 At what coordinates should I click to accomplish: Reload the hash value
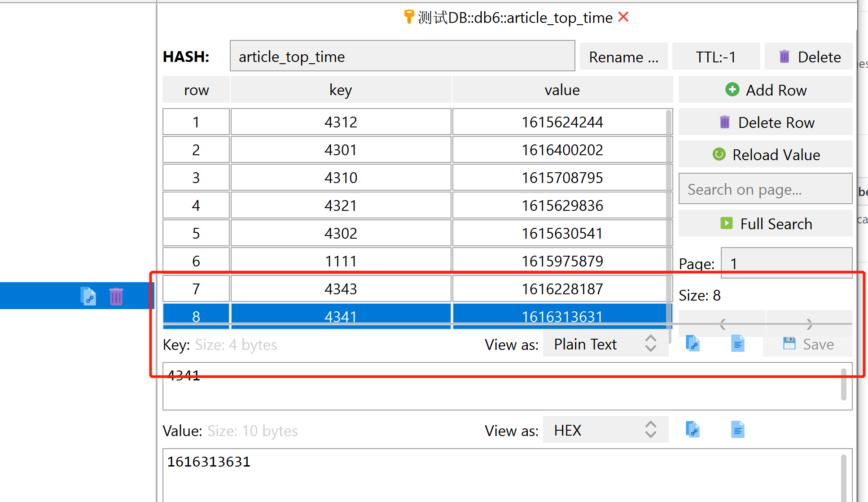pyautogui.click(x=766, y=154)
